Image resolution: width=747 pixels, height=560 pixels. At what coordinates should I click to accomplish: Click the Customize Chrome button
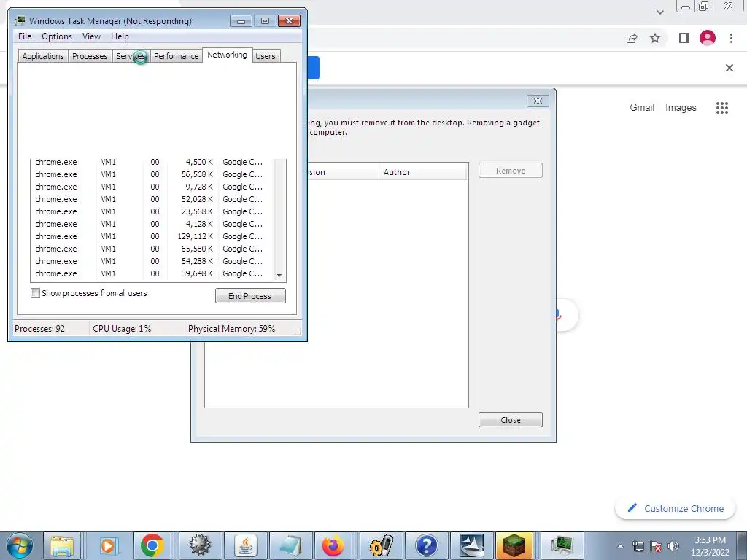675,508
